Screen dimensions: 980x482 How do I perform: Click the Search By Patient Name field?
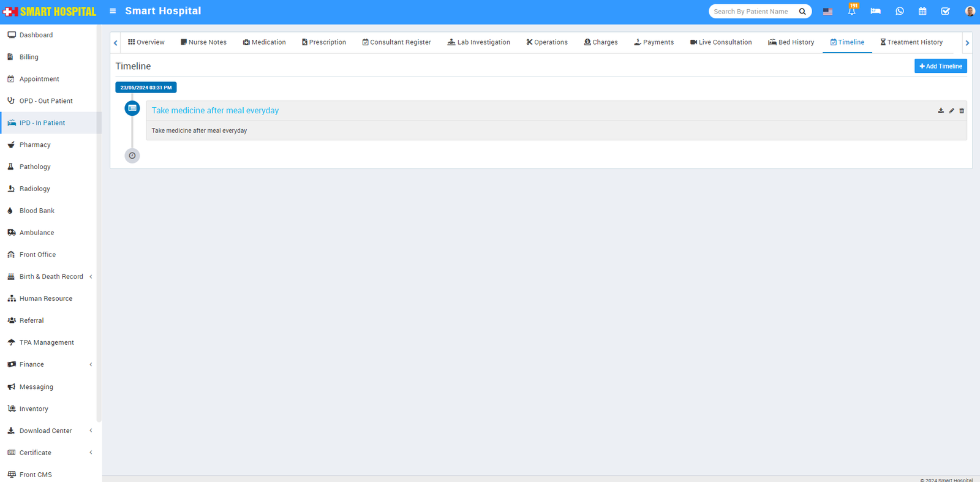754,12
